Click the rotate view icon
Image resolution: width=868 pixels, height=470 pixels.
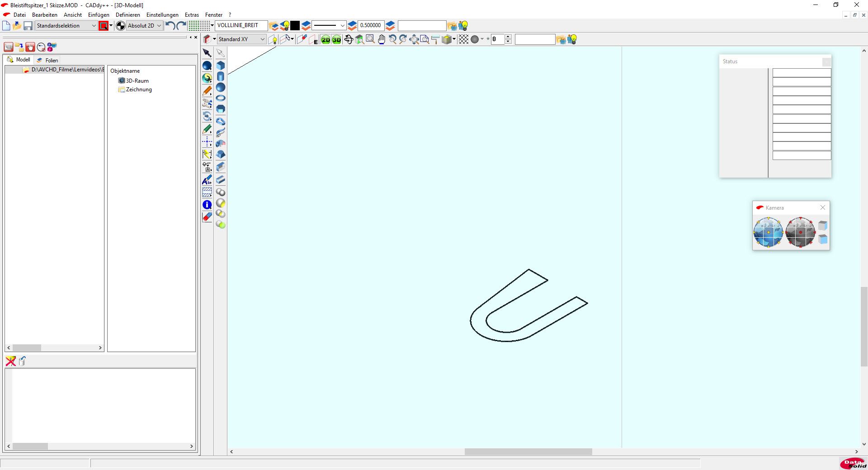point(349,39)
